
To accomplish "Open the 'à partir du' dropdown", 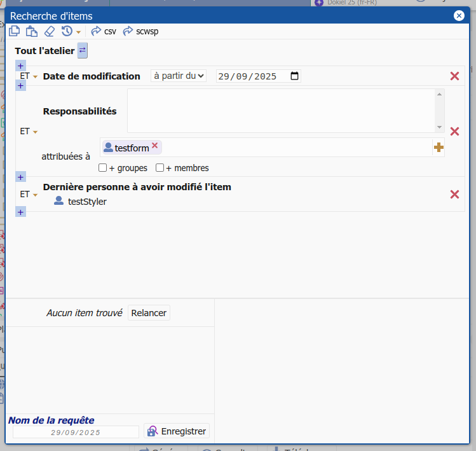I will coord(179,76).
